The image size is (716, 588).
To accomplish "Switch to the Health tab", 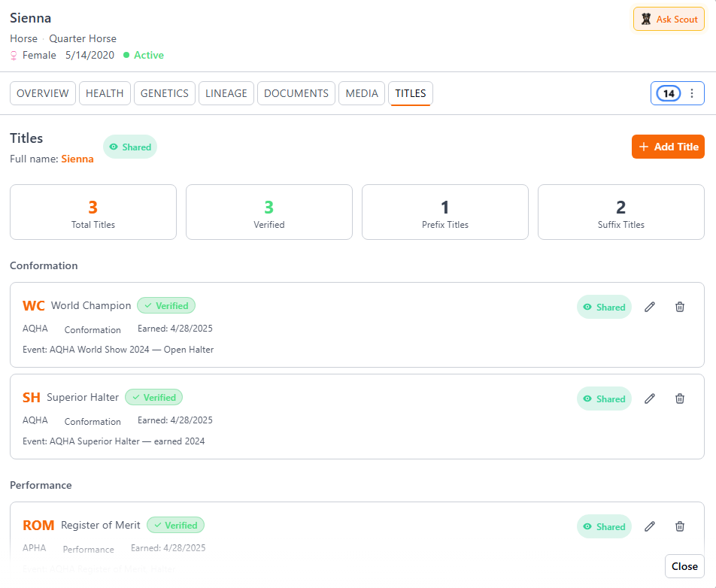I will click(105, 93).
